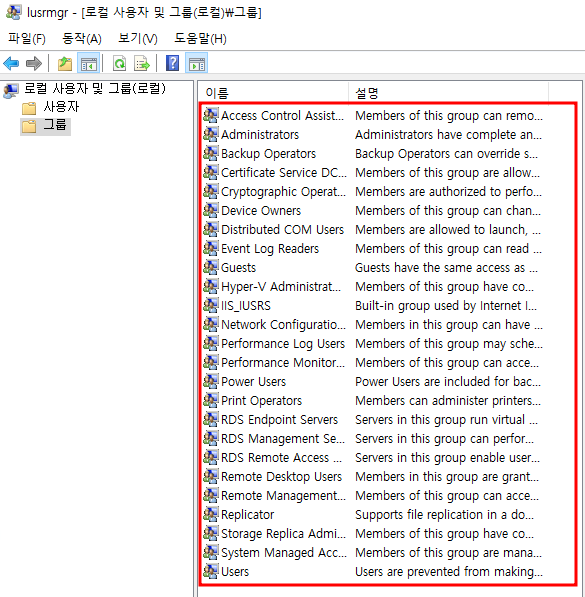Click description 'Guests have the same access as ...'
This screenshot has height=597, width=585.
point(446,267)
